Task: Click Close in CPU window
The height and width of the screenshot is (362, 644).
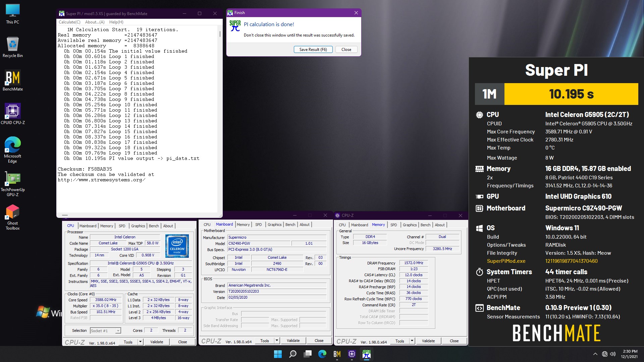Action: 182,342
